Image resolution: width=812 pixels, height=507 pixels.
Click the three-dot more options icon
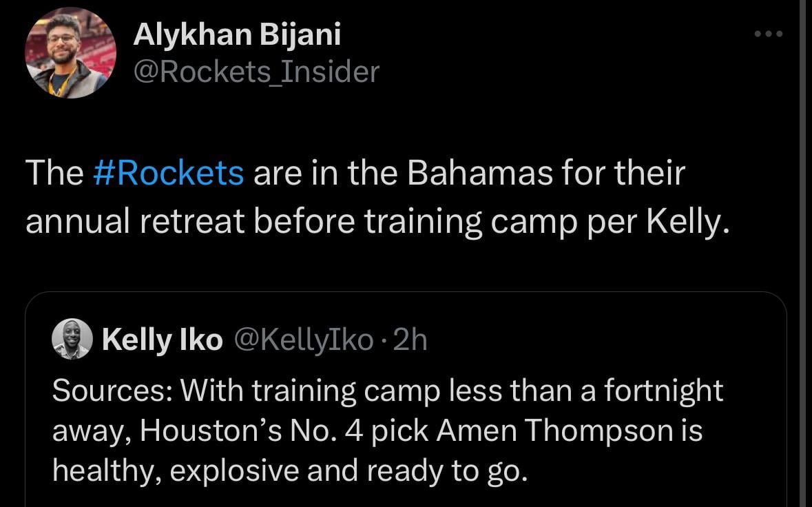[768, 33]
